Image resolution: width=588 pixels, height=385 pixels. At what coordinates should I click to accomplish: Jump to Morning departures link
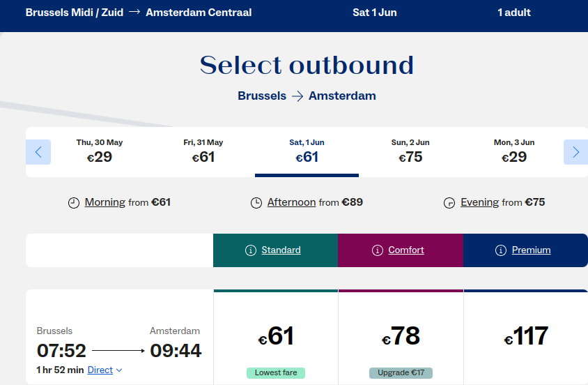(x=105, y=202)
